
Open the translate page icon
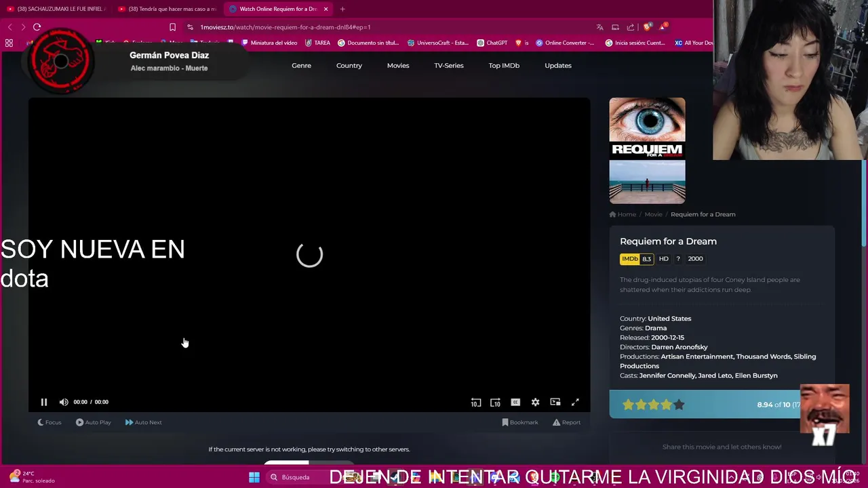pos(599,27)
